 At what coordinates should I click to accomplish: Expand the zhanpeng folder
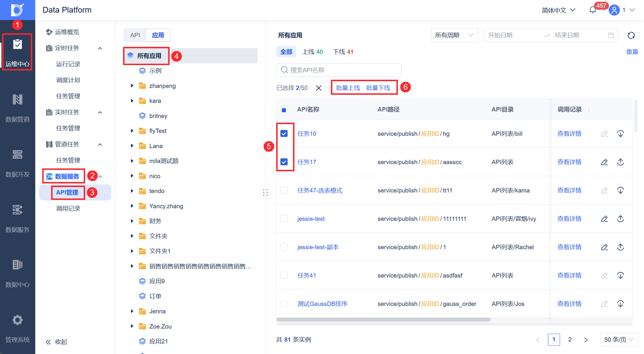[132, 86]
